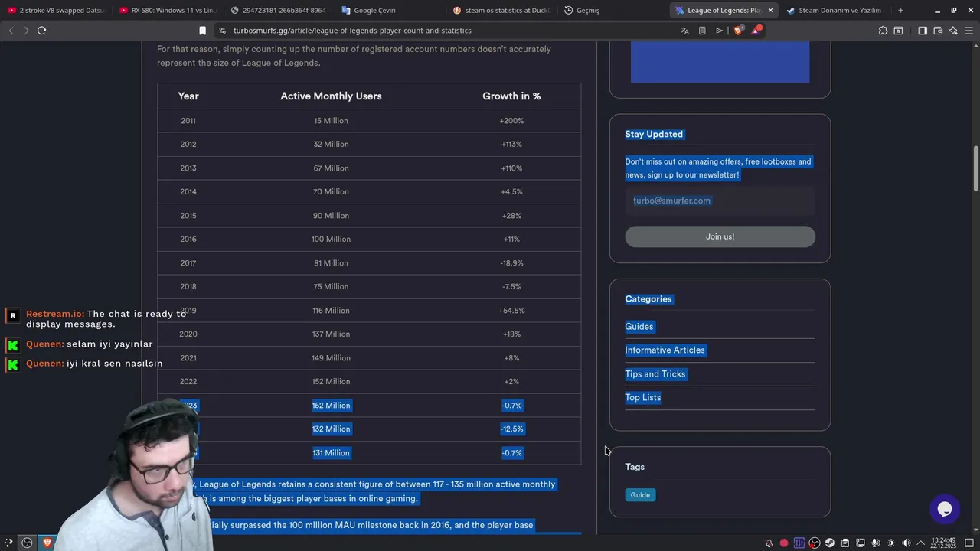This screenshot has height=551, width=980.
Task: Click the 132 Million highlighted cell
Action: tap(331, 429)
